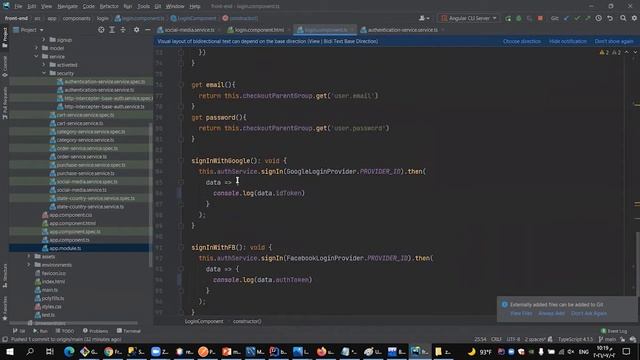The height and width of the screenshot is (360, 640).
Task: Select cart-service.service.ts in project tree
Action: (x=81, y=123)
